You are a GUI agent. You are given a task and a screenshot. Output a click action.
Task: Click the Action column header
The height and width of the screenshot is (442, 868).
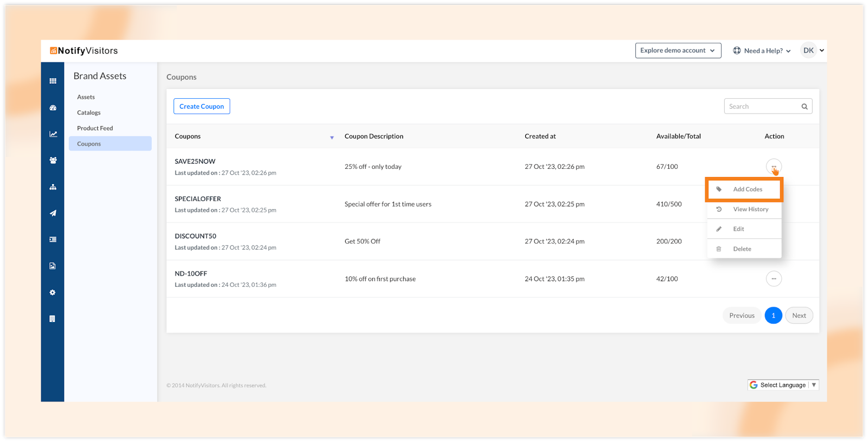tap(774, 136)
